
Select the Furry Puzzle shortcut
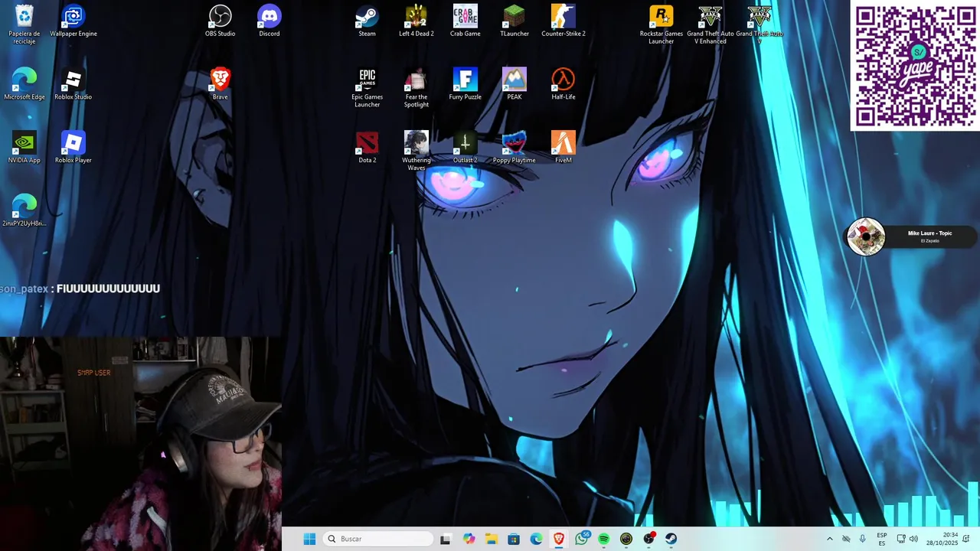(x=465, y=84)
